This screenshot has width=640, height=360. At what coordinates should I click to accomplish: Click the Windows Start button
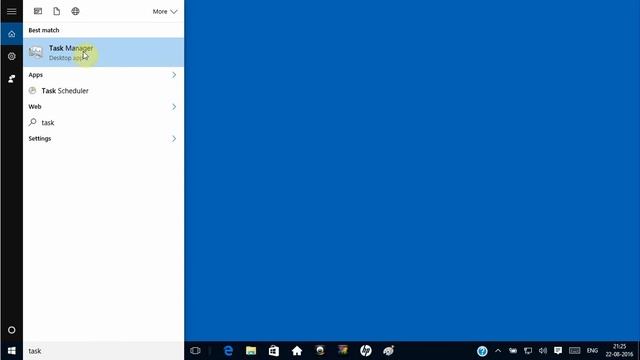(x=11, y=351)
